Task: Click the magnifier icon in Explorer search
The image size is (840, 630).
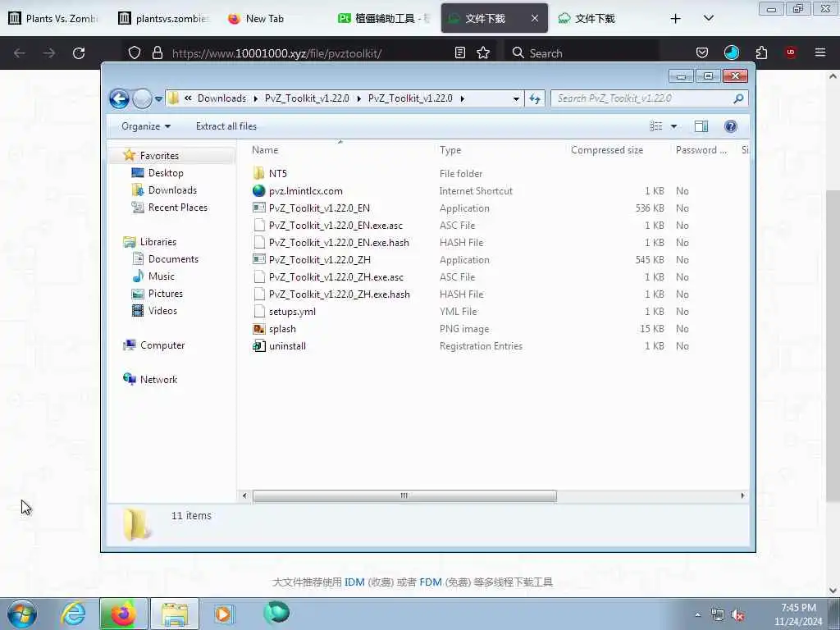Action: coord(738,98)
